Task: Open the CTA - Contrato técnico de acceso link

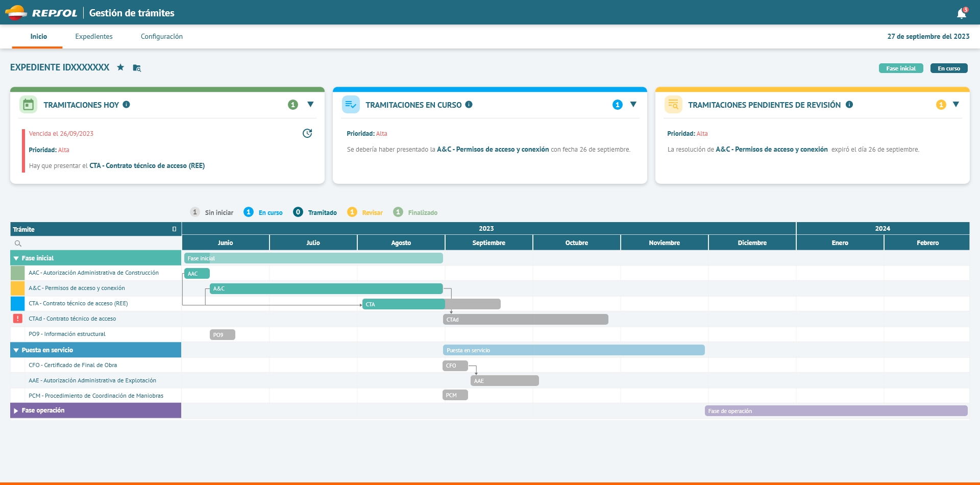Action: point(147,166)
